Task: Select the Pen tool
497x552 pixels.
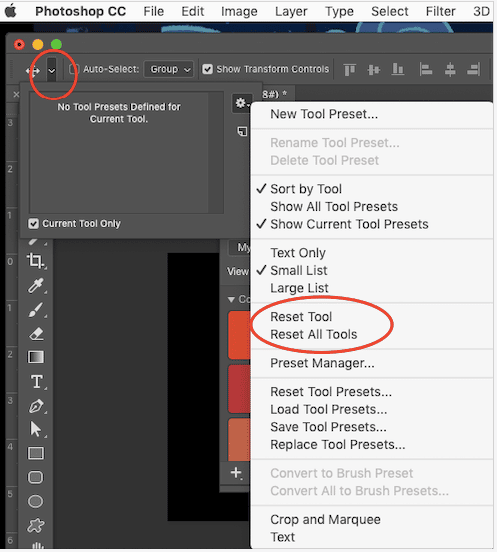Action: pos(36,406)
